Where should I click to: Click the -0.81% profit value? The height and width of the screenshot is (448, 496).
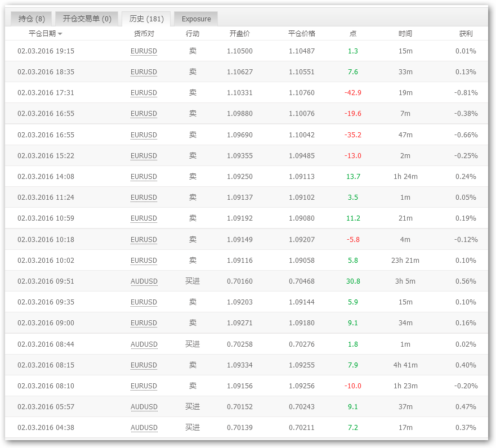tap(466, 93)
